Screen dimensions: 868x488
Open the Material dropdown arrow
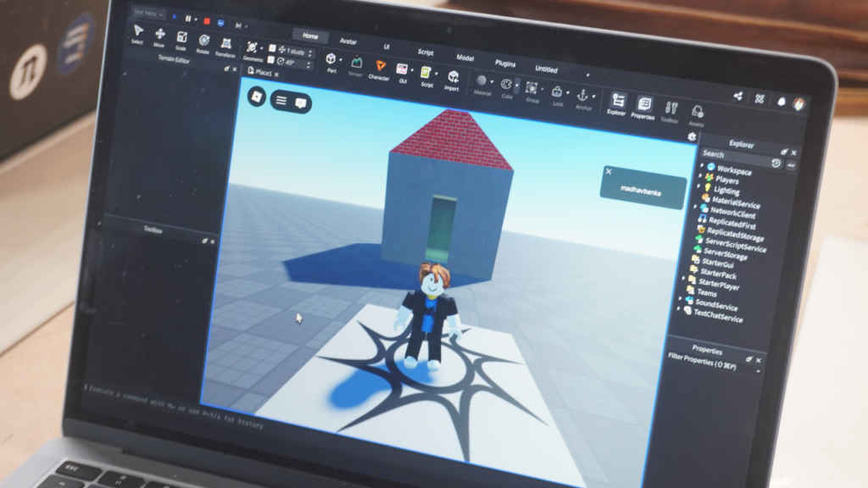point(492,82)
